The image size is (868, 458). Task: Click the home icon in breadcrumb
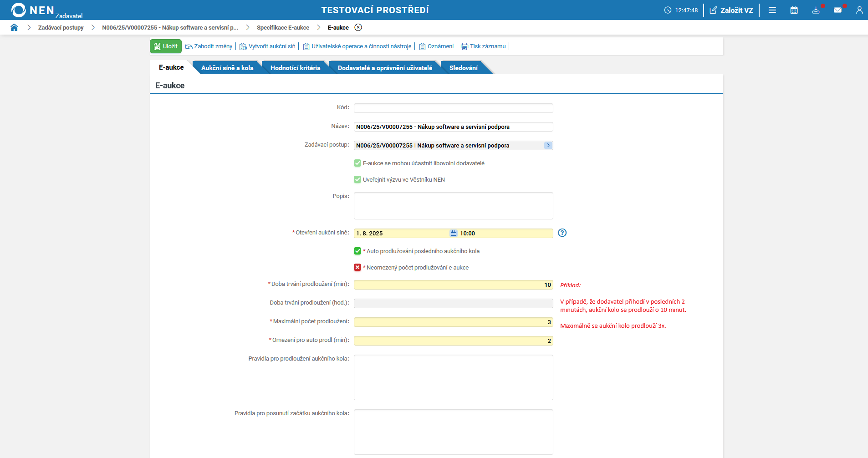tap(14, 27)
